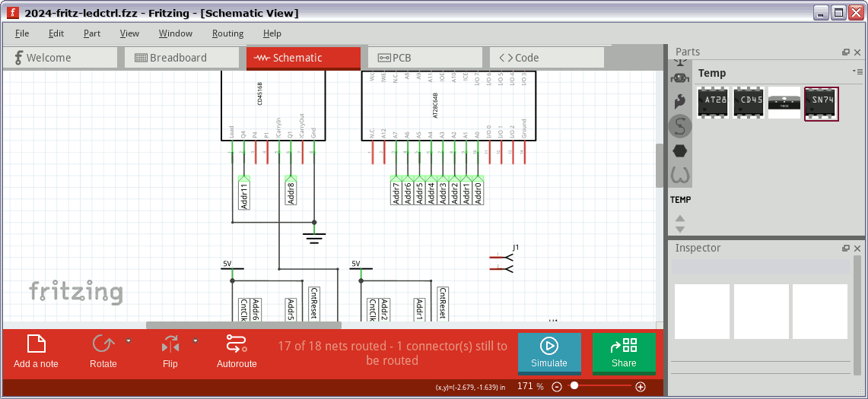Click the Simulate button
This screenshot has width=868, height=399.
click(549, 353)
